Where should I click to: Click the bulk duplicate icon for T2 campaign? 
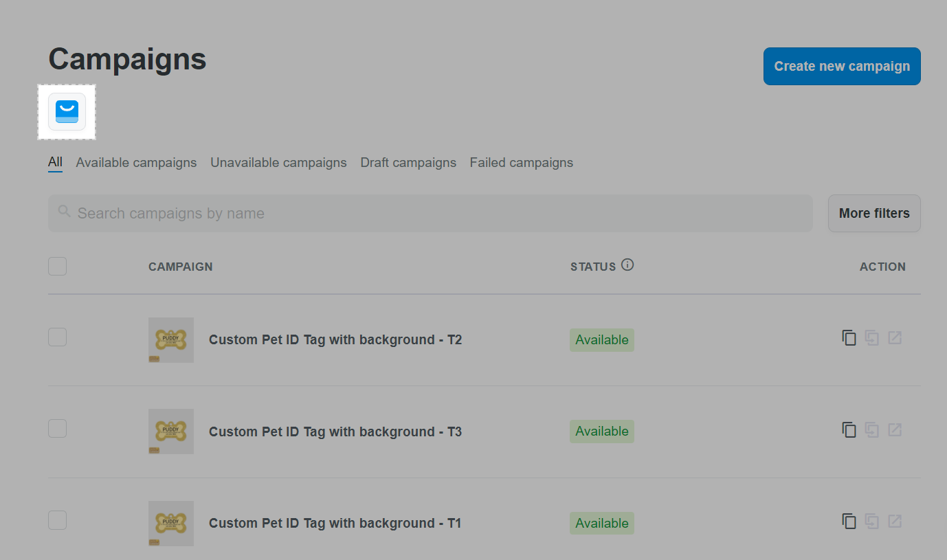point(872,338)
